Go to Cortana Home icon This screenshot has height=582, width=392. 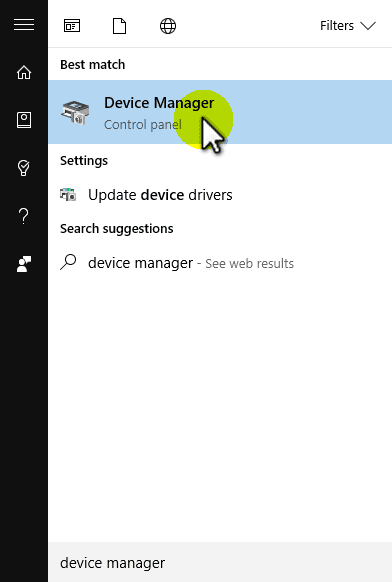24,72
